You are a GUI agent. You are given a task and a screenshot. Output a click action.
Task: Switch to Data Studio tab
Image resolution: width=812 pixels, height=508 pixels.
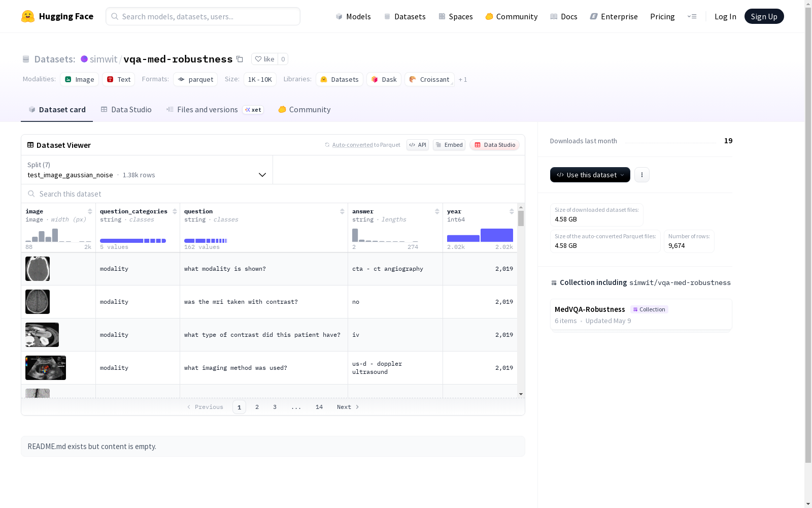(126, 109)
